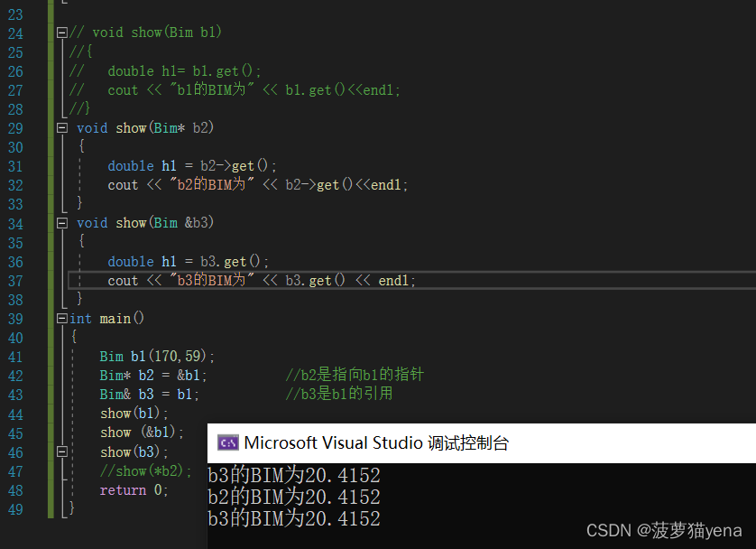Click the cout line printing b2的BIM为
The height and width of the screenshot is (549, 756).
coord(257,185)
